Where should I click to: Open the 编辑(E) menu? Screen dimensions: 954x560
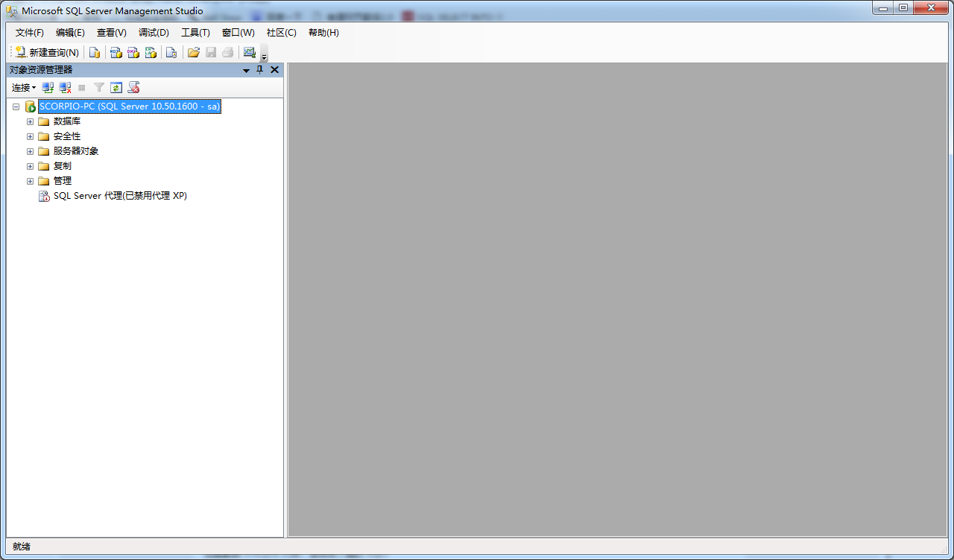[x=71, y=33]
